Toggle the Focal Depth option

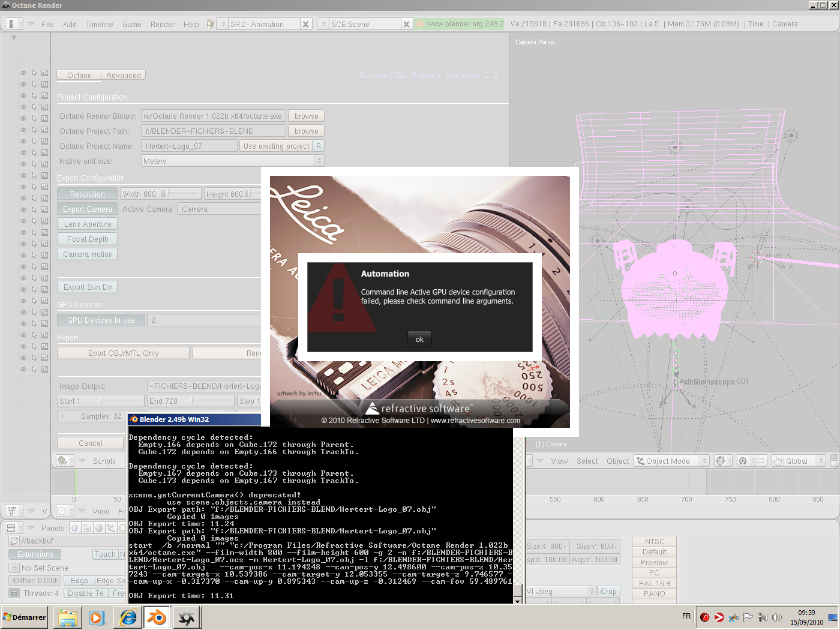click(88, 239)
